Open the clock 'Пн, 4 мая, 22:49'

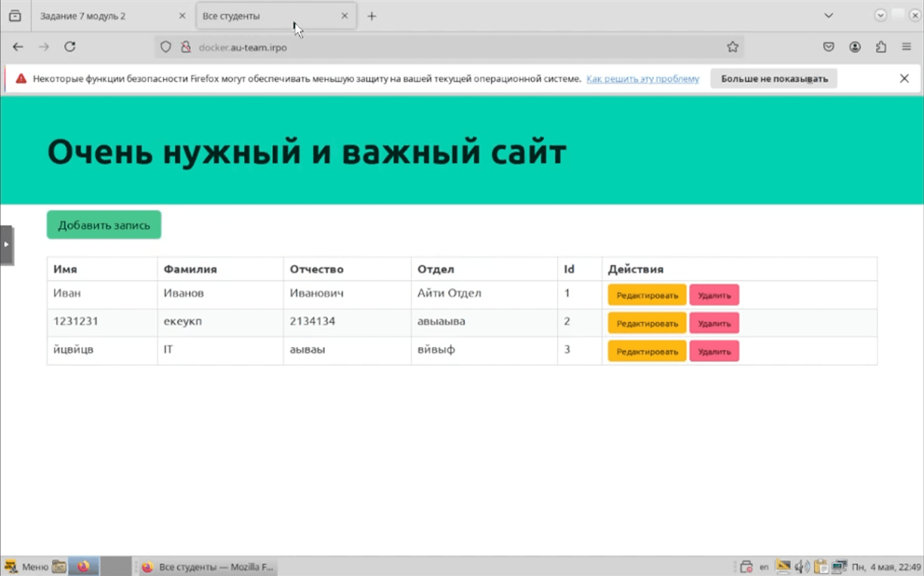(885, 567)
